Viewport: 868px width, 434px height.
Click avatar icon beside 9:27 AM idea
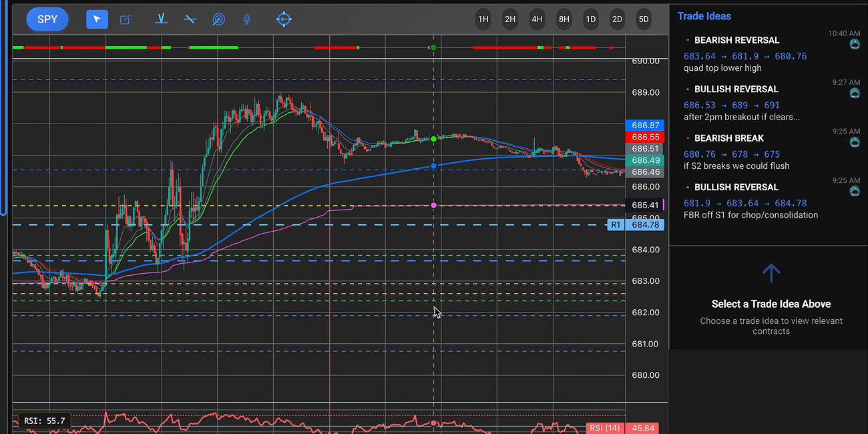(855, 93)
